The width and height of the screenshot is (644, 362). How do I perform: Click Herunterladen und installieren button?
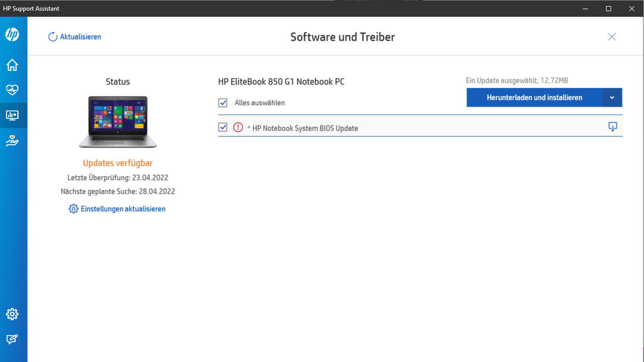(534, 98)
